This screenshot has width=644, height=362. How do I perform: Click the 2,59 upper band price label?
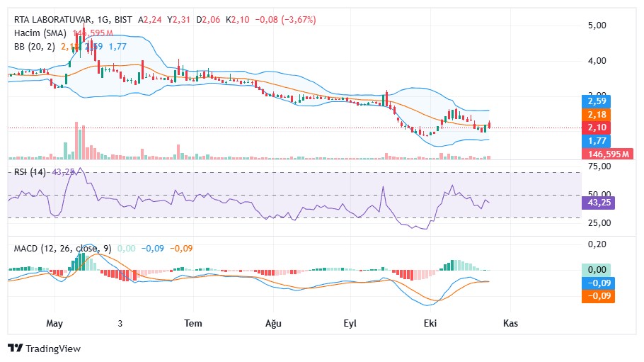[597, 101]
